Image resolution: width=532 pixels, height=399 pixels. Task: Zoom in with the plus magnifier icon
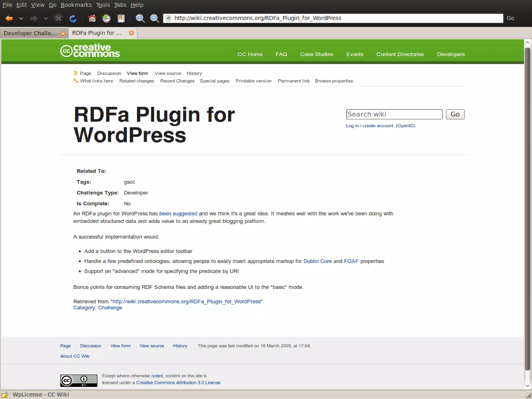click(155, 18)
